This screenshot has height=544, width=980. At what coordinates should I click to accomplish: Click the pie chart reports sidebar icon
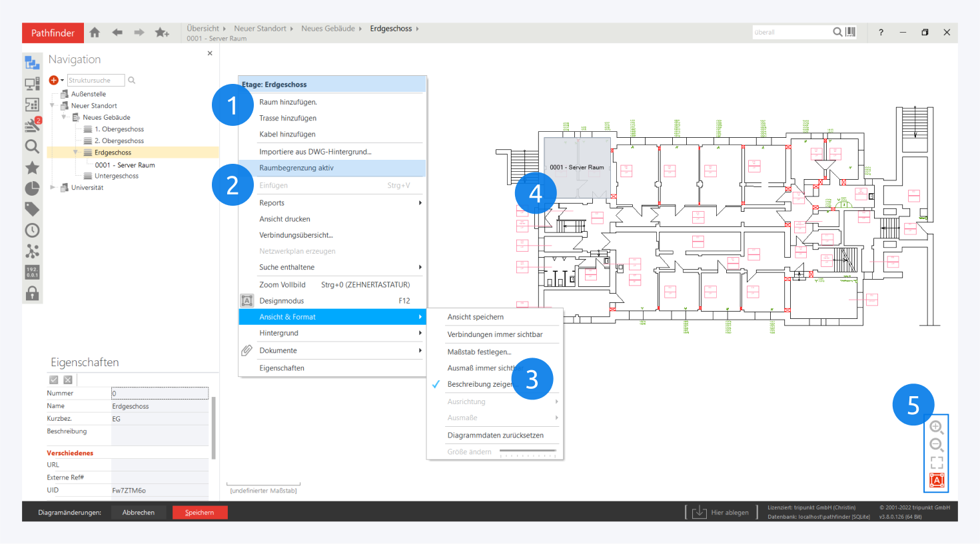[x=32, y=188]
